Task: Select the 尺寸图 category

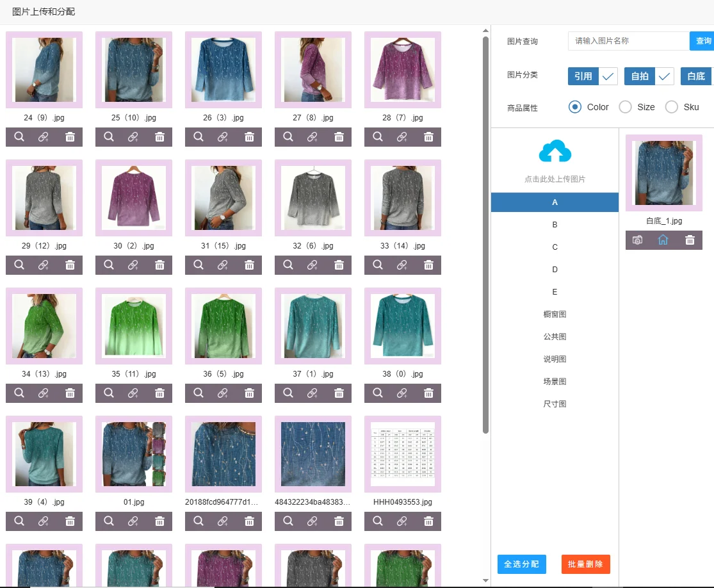Action: point(555,404)
